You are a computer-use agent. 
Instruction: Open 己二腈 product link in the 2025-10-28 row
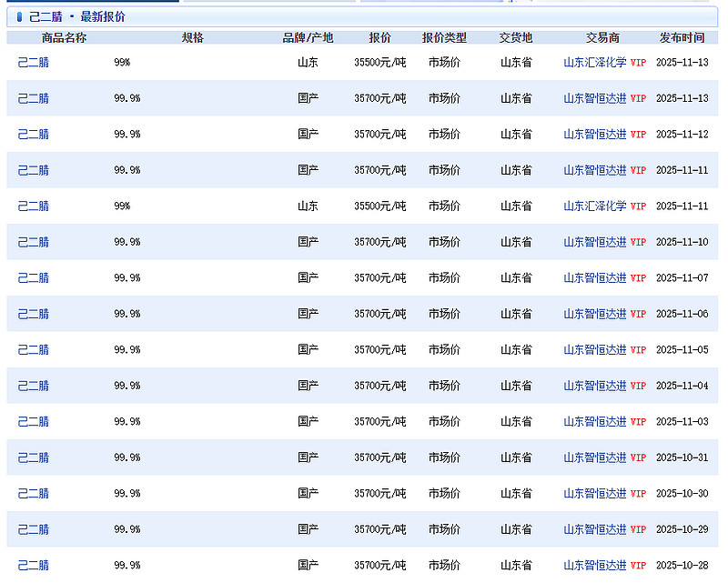click(x=34, y=566)
